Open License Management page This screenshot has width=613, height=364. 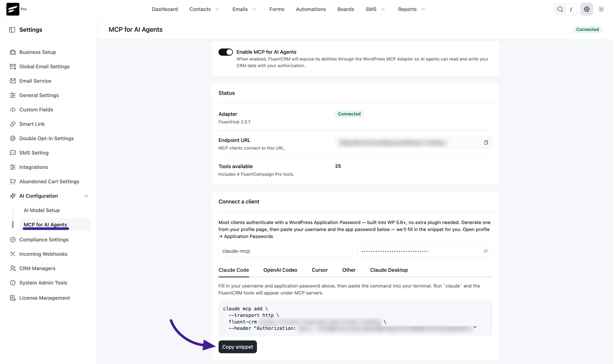[x=45, y=298]
